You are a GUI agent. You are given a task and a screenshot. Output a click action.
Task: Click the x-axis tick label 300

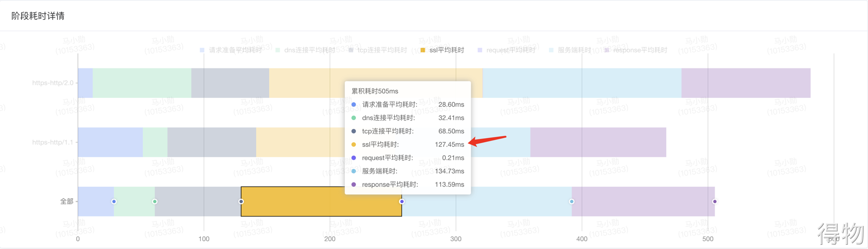click(x=456, y=239)
